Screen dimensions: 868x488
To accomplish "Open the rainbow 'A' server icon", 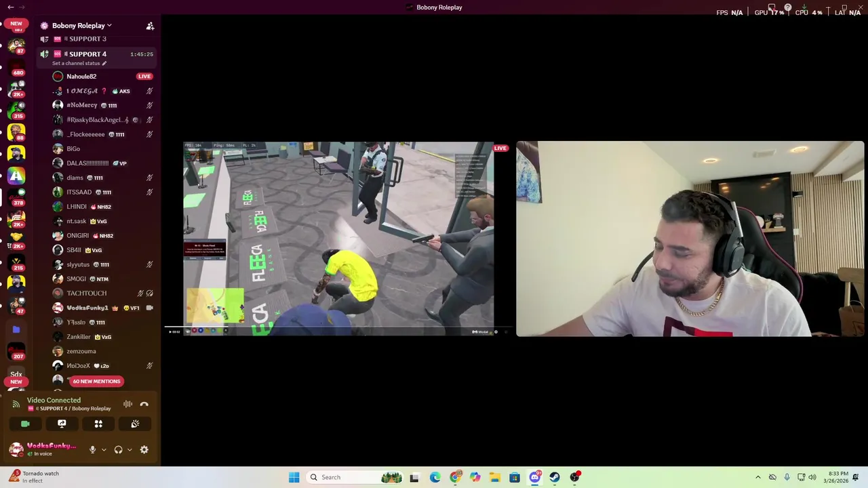I will (x=16, y=176).
